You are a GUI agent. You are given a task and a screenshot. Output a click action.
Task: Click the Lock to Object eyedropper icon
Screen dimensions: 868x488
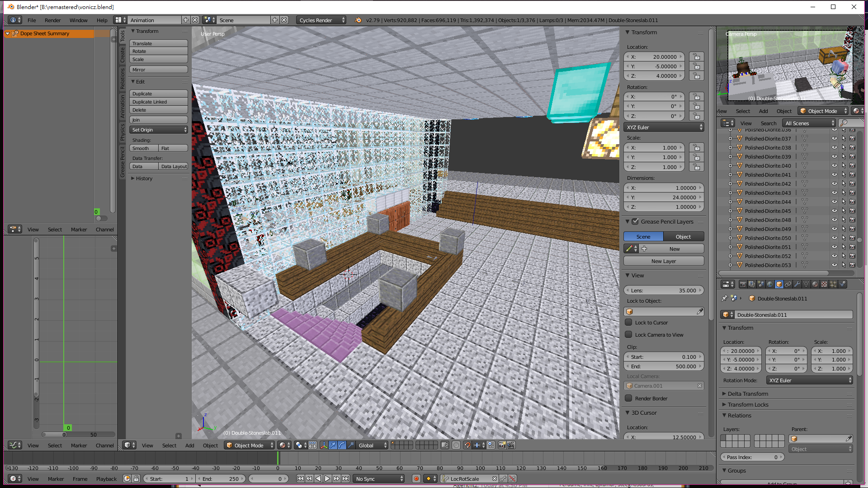coord(700,311)
